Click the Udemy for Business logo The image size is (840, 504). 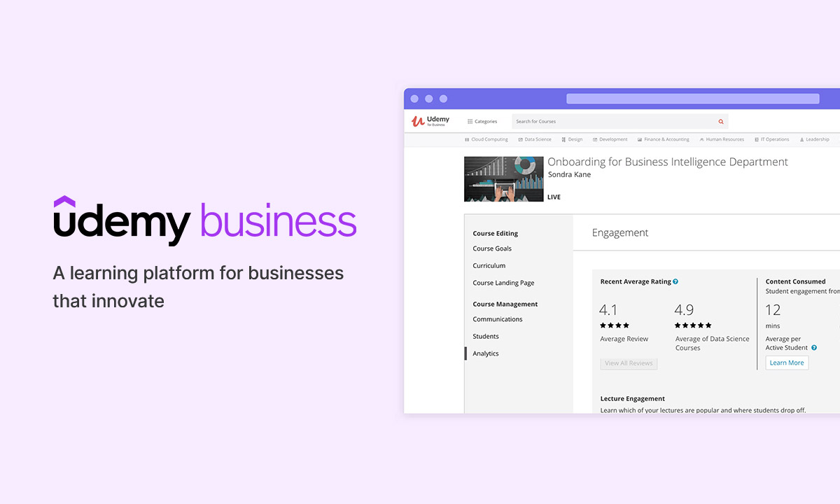click(x=430, y=121)
